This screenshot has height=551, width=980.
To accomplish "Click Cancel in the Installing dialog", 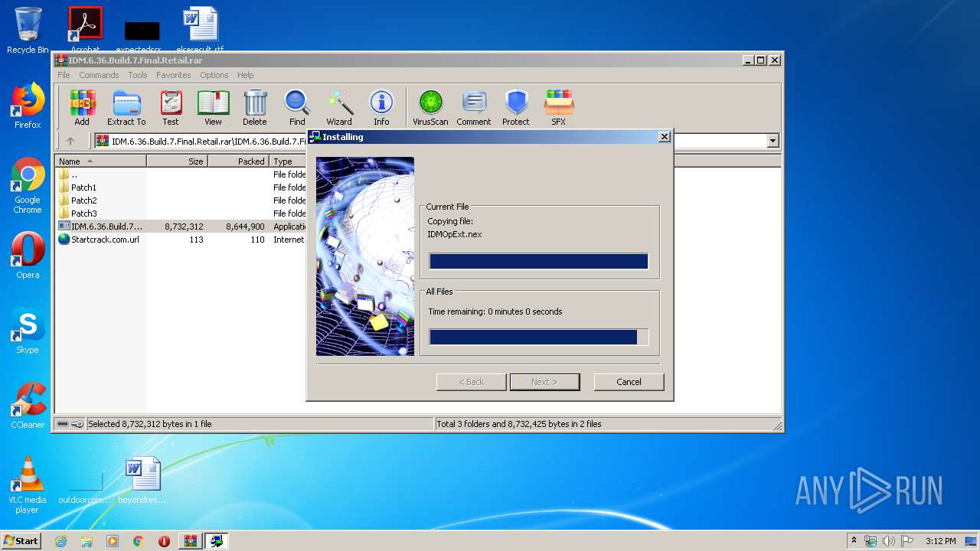I will [x=629, y=382].
